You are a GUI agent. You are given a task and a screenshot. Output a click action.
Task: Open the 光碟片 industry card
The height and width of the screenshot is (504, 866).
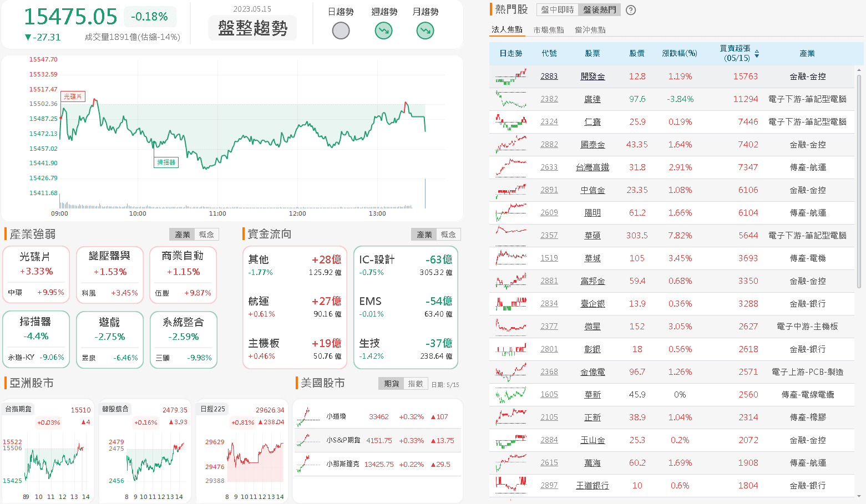36,275
